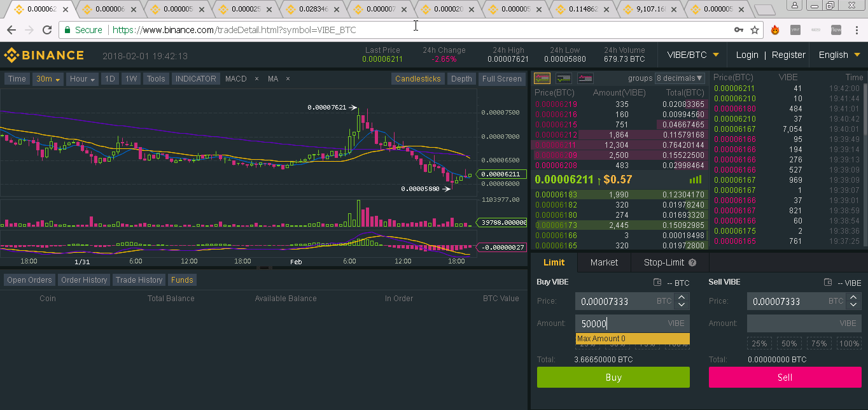Show buy orders only view icon
This screenshot has height=410, width=868.
(x=564, y=78)
